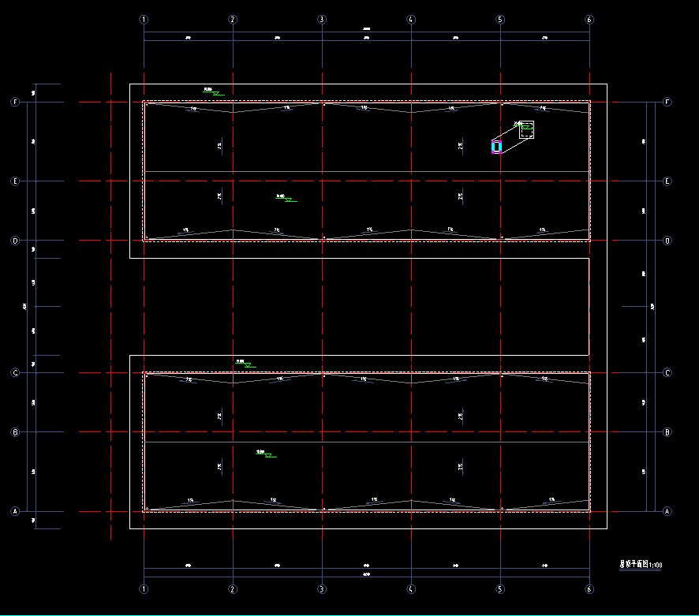This screenshot has width=699, height=616.
Task: Select the white dashed square roof opening
Action: pyautogui.click(x=526, y=129)
